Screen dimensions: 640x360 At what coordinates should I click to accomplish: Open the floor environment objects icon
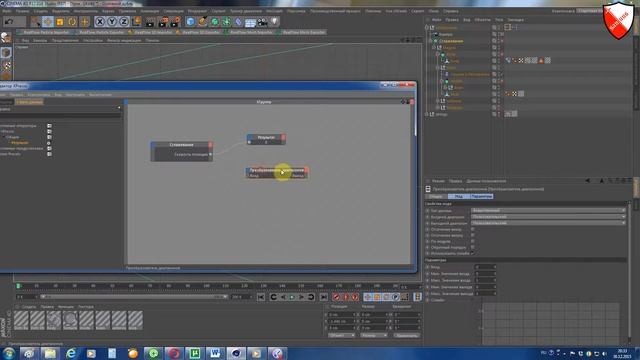tap(251, 21)
